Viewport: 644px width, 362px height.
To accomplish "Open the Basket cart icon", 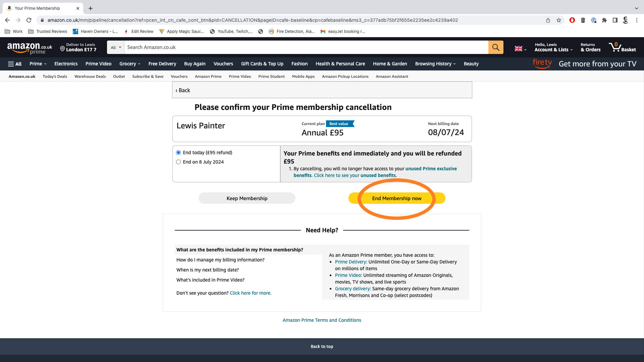I will click(622, 47).
